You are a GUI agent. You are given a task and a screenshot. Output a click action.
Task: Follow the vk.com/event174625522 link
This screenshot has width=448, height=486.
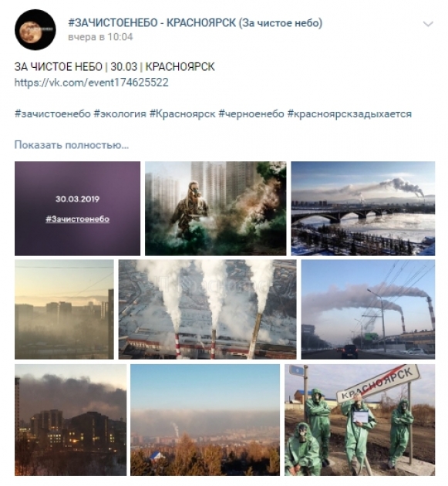(92, 83)
